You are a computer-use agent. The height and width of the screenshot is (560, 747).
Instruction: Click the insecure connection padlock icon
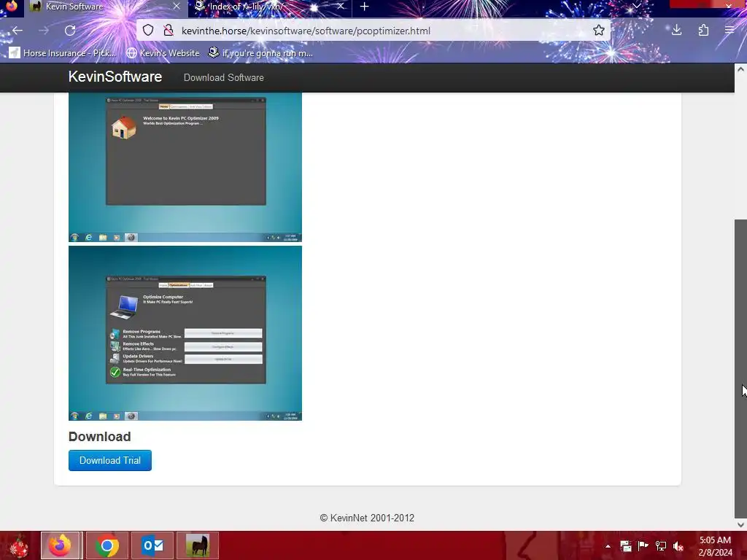[x=169, y=31]
